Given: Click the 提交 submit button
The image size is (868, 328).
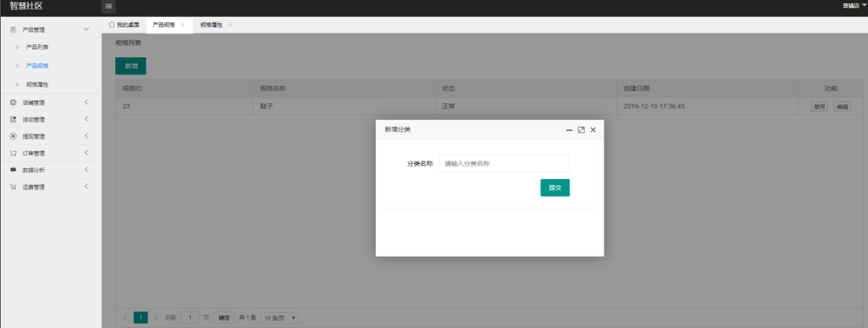Looking at the screenshot, I should [555, 188].
